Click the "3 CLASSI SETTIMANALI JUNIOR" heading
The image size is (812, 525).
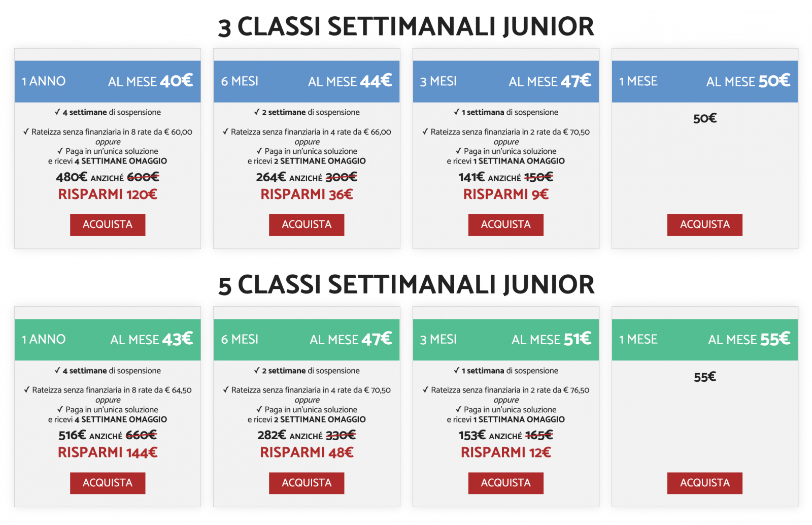406,26
